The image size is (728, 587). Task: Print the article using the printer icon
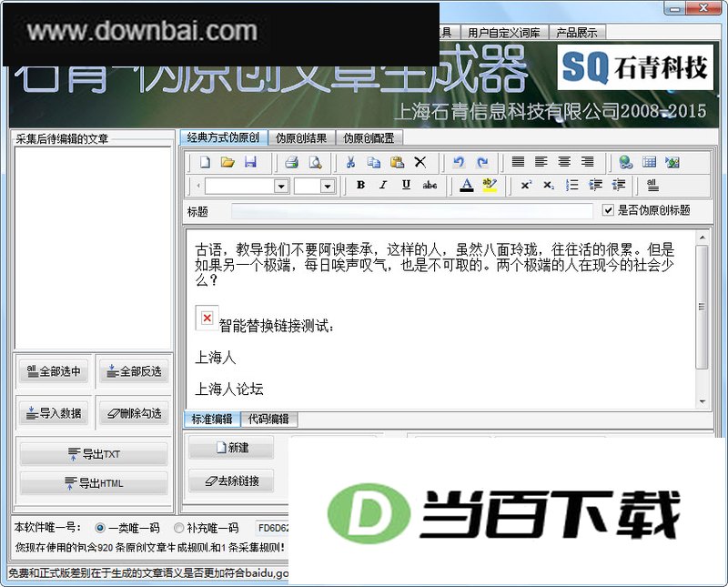tap(291, 162)
